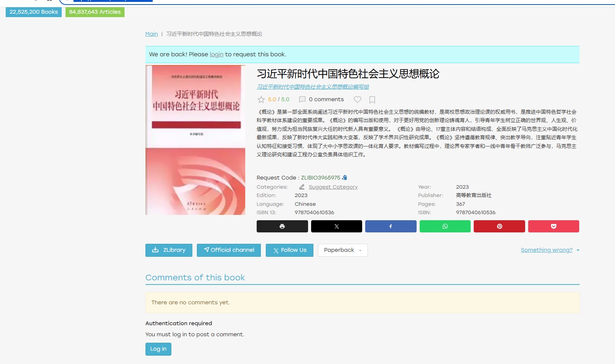Expand the Paperback format dropdown
This screenshot has width=615, height=364.
click(342, 250)
